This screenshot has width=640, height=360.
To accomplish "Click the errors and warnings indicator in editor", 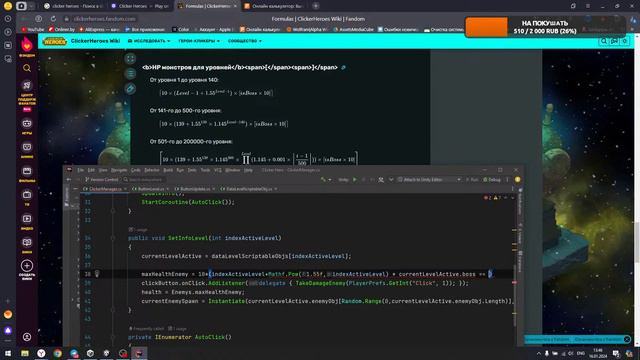I will pyautogui.click(x=492, y=198).
